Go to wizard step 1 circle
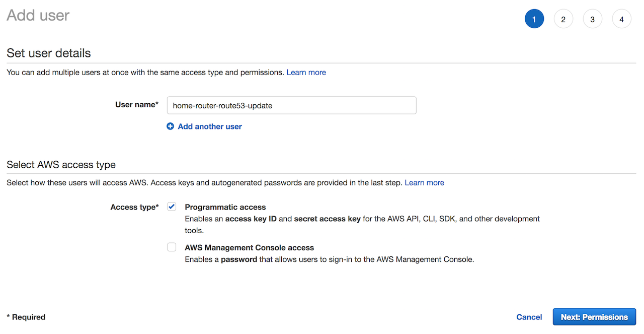The image size is (644, 334). pyautogui.click(x=534, y=19)
